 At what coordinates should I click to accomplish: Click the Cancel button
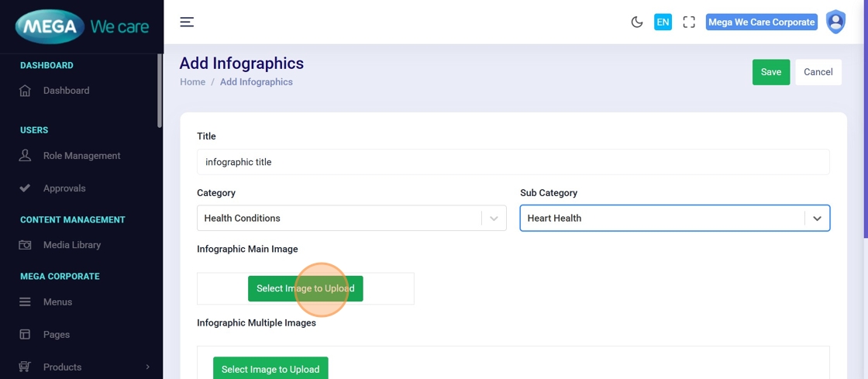click(x=818, y=72)
